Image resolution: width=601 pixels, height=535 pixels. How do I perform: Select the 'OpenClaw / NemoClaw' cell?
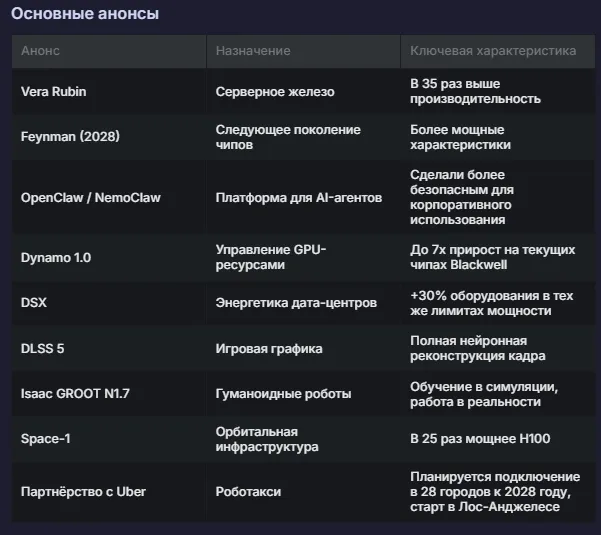[109, 197]
